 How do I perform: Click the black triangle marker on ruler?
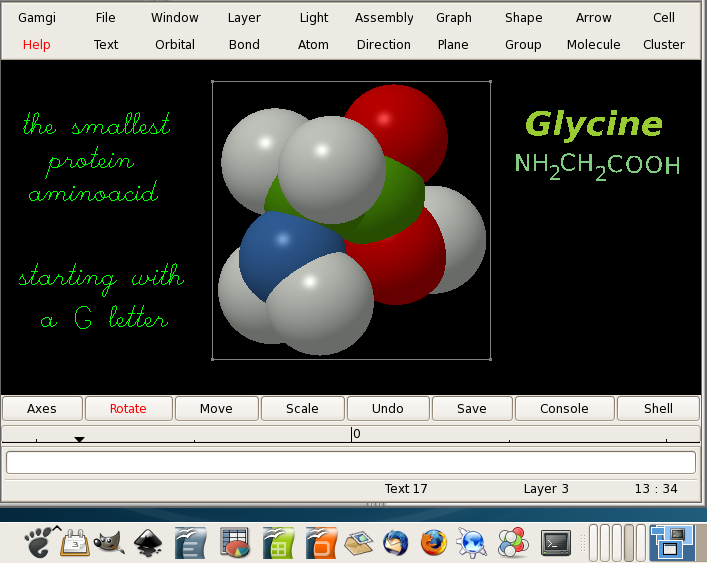pos(79,439)
